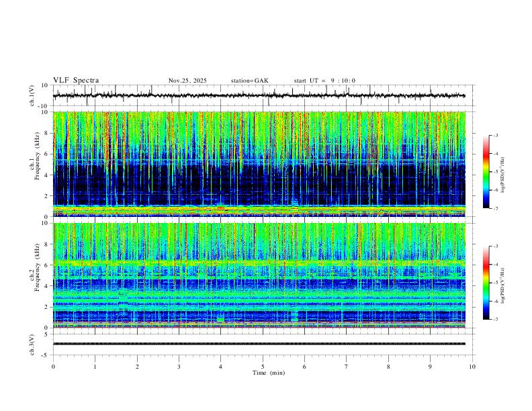532x411 pixels.
Task: Click the "4" kHz tick on ch.2 frequency axis
Action: pyautogui.click(x=46, y=286)
